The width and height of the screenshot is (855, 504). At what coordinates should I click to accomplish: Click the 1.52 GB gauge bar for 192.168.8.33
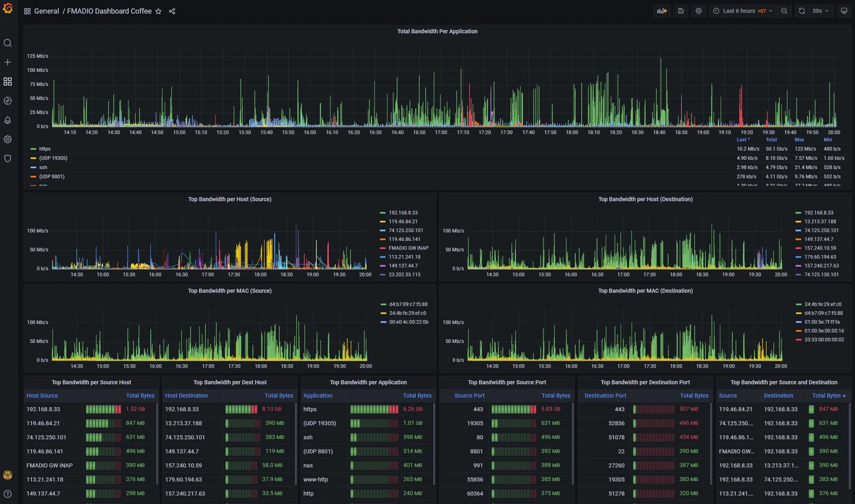pos(103,409)
